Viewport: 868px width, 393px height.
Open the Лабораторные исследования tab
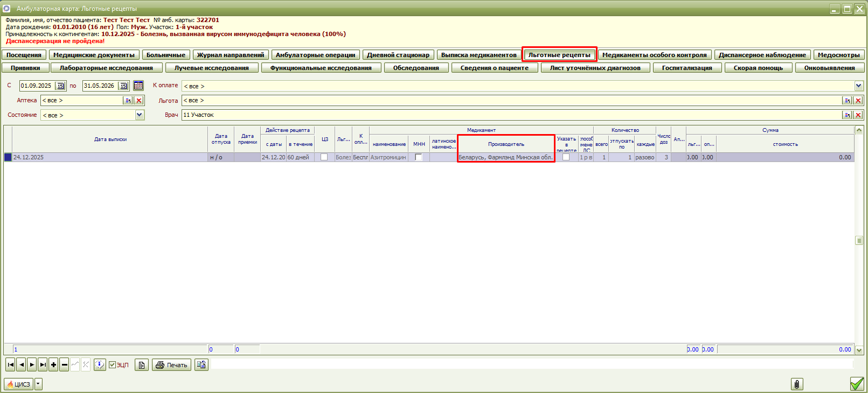[x=106, y=68]
